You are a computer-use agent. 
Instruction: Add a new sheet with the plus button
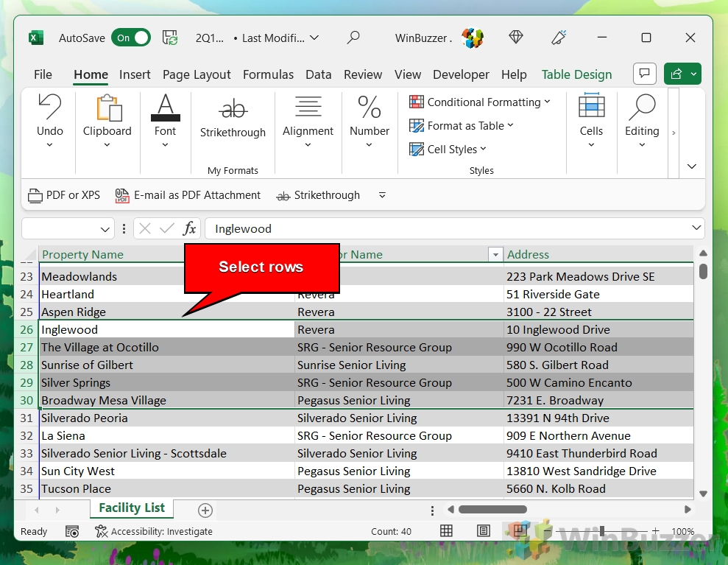point(205,510)
